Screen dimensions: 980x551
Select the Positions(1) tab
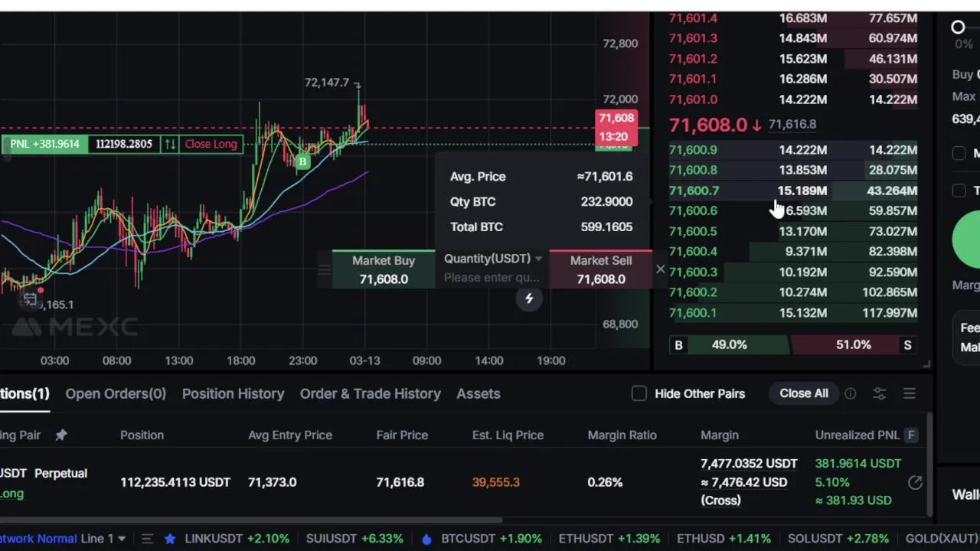point(24,393)
